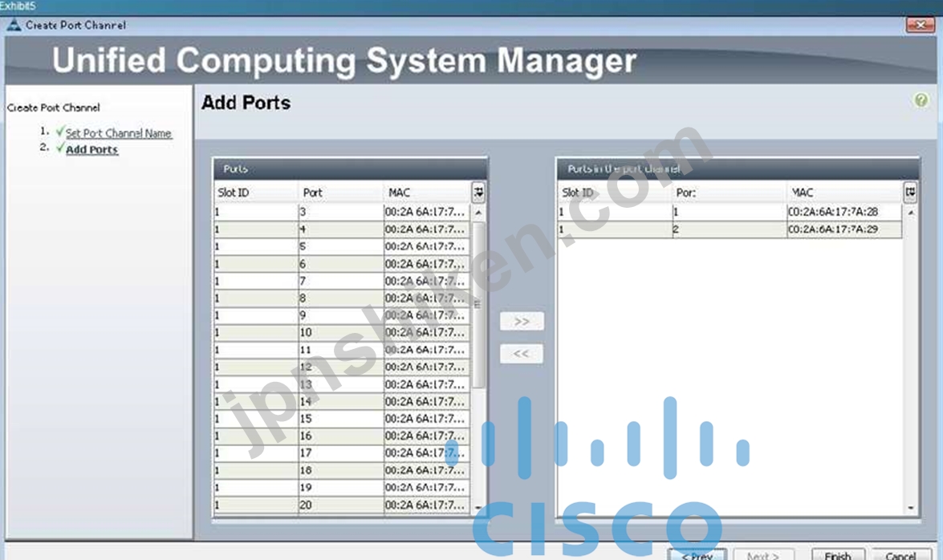This screenshot has width=943, height=560.
Task: Select port 13 row in Ports list
Action: 342,384
